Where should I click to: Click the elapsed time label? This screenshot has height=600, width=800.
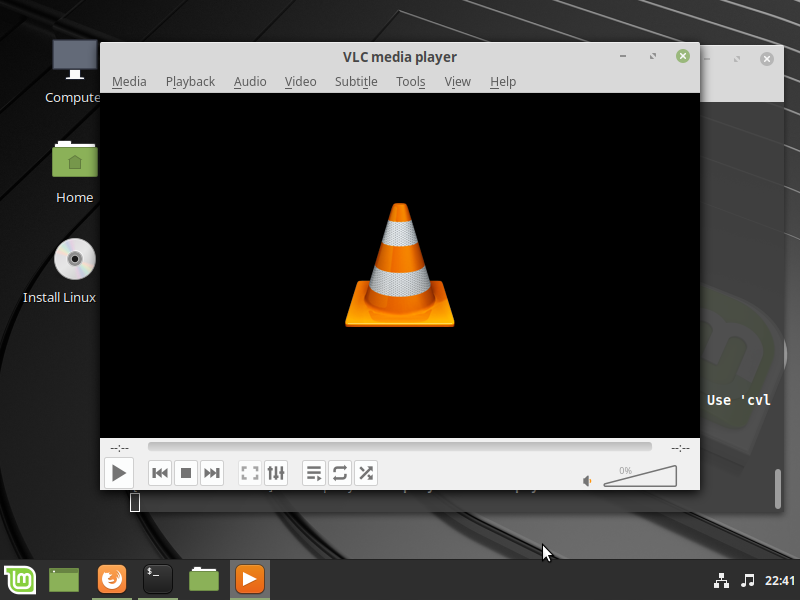[119, 448]
